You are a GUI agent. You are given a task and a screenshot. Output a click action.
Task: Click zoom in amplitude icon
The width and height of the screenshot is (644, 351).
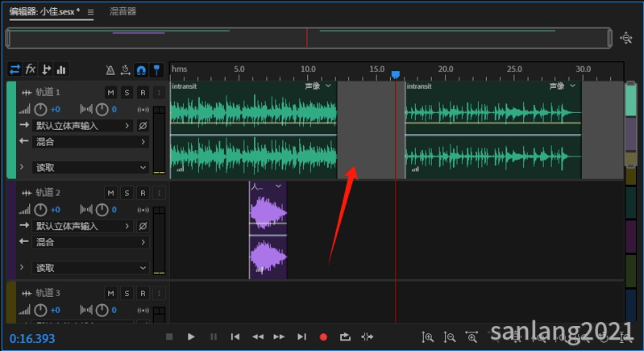[x=427, y=337]
